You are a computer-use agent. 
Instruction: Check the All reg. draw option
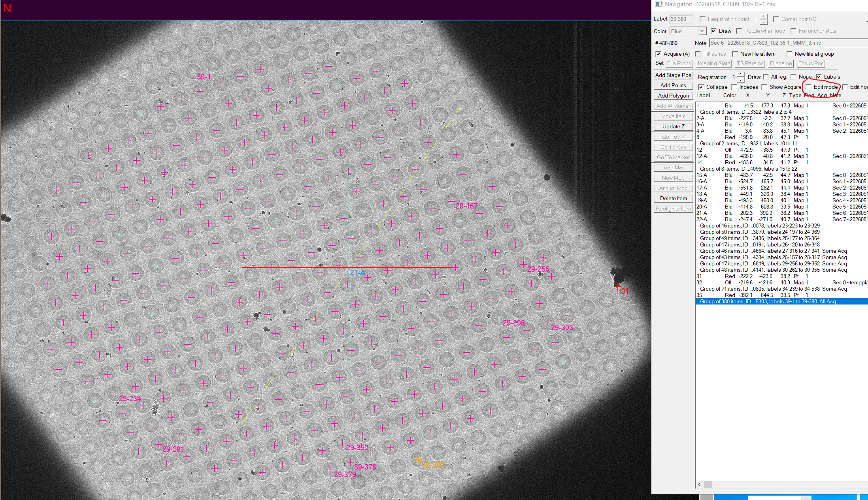click(766, 77)
